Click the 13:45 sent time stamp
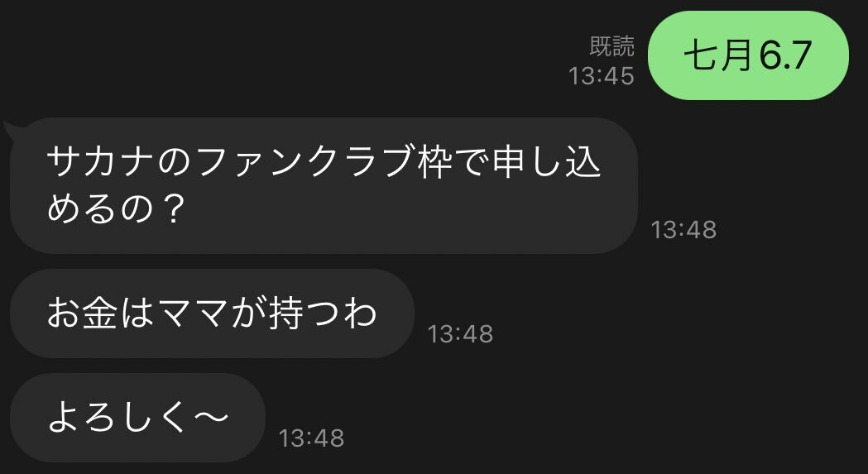 (602, 76)
